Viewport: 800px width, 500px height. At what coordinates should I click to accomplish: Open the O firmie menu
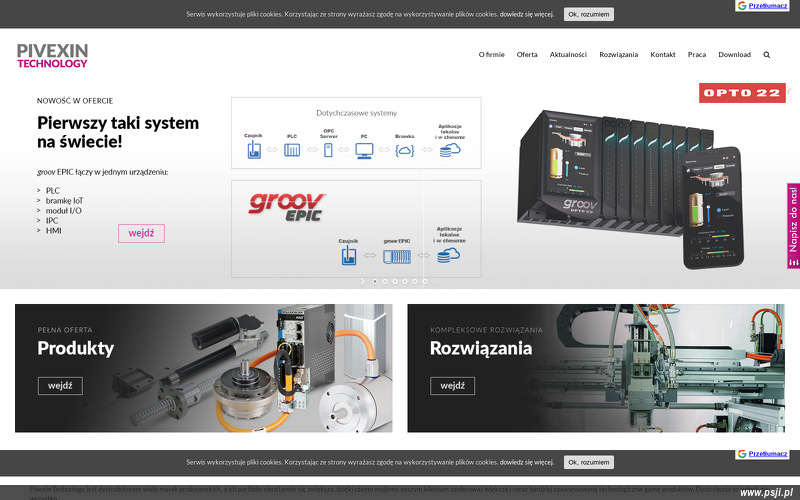pos(491,55)
